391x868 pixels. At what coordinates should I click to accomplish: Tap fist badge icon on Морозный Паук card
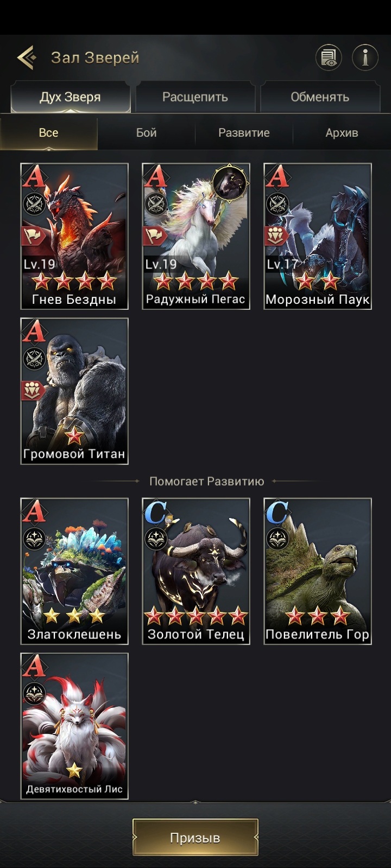(276, 236)
